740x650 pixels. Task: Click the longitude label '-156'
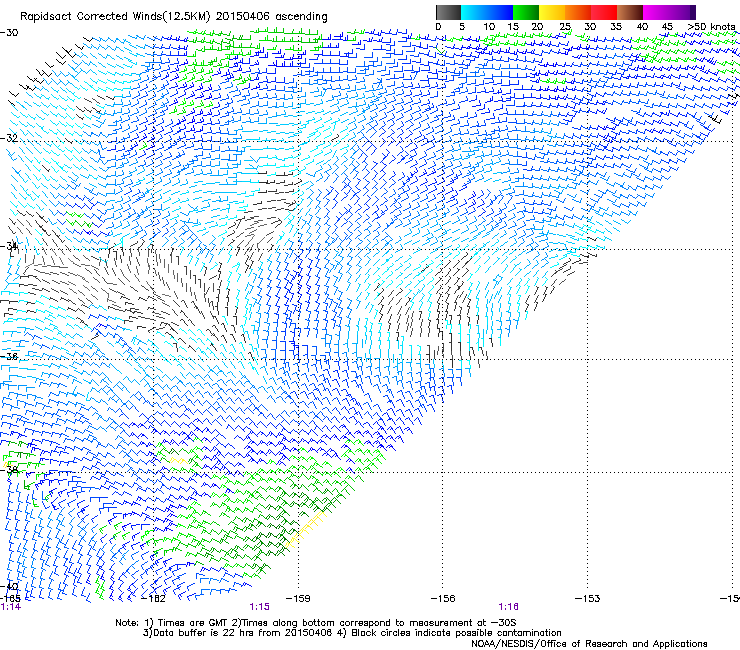pos(443,599)
